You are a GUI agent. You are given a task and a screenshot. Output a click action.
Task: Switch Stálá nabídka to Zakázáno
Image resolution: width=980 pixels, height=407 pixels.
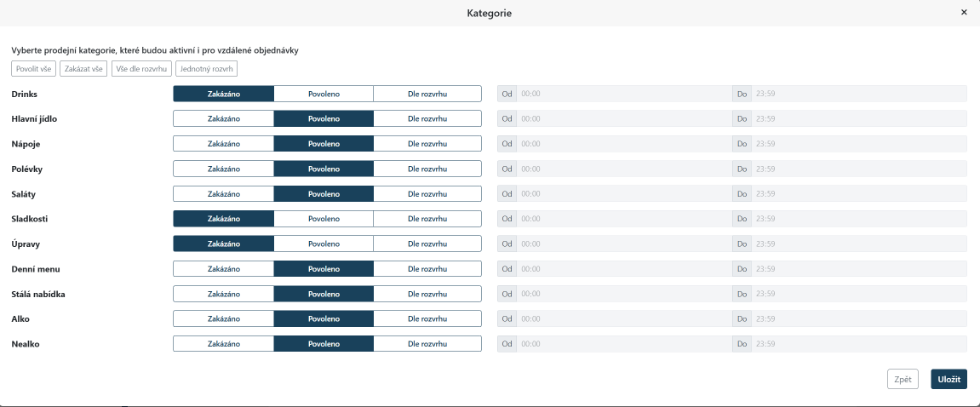click(x=223, y=295)
